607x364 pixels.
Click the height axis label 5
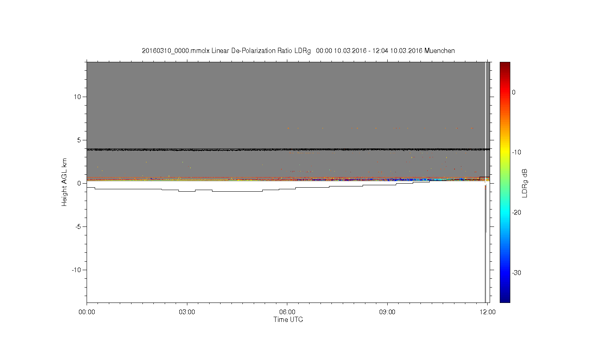coord(80,140)
